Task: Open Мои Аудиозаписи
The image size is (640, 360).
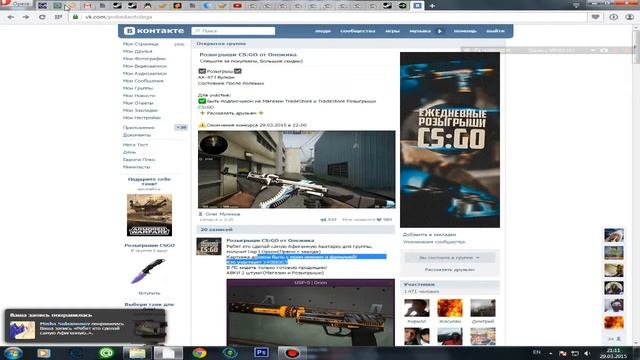Action: coord(144,73)
